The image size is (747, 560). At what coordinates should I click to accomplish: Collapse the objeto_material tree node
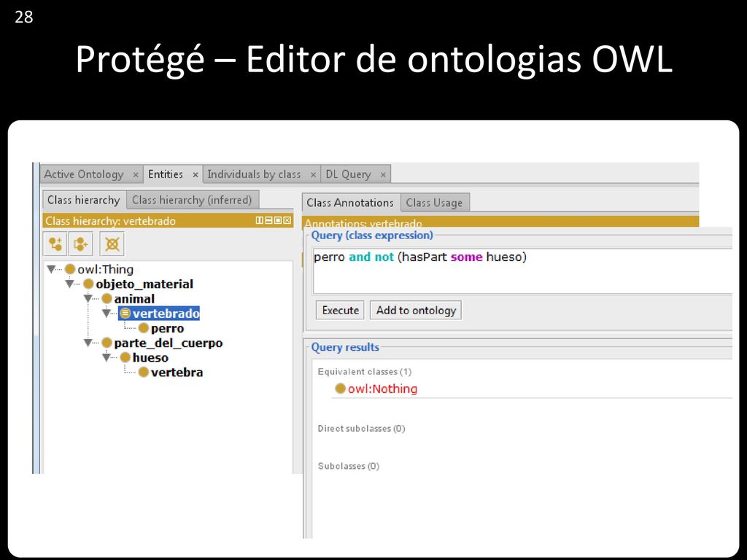click(x=69, y=284)
